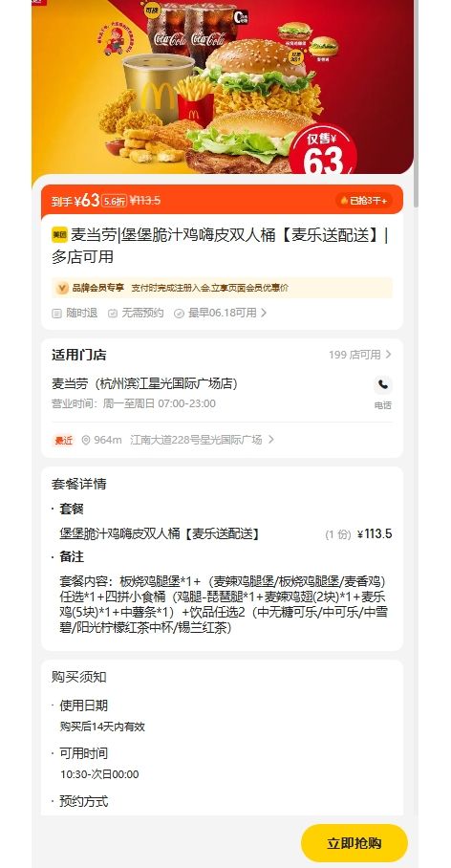Click the 无需预约 icon
This screenshot has width=451, height=868.
pyautogui.click(x=113, y=314)
